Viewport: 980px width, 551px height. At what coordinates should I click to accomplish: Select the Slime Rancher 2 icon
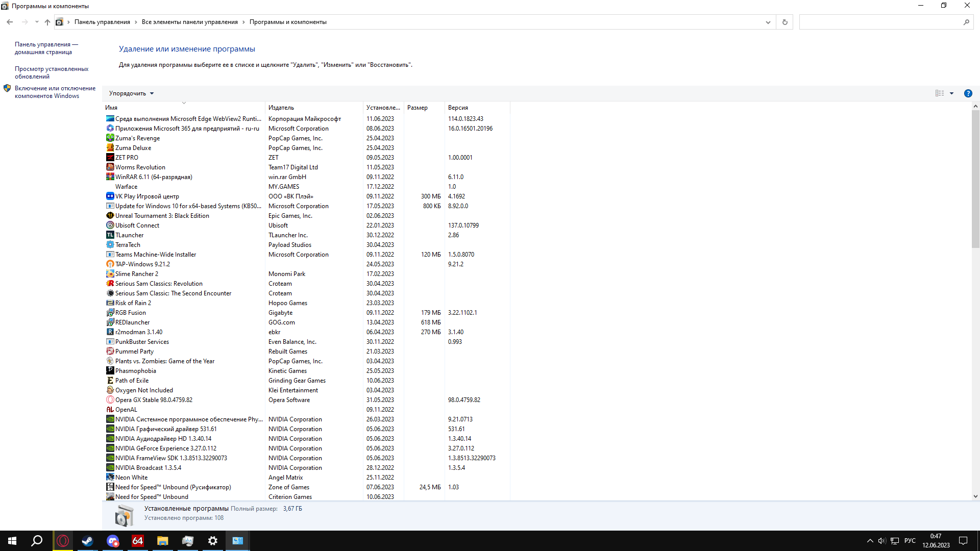110,273
